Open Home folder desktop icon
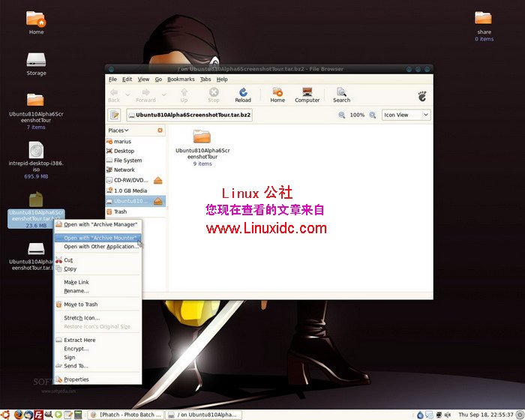 coord(36,22)
